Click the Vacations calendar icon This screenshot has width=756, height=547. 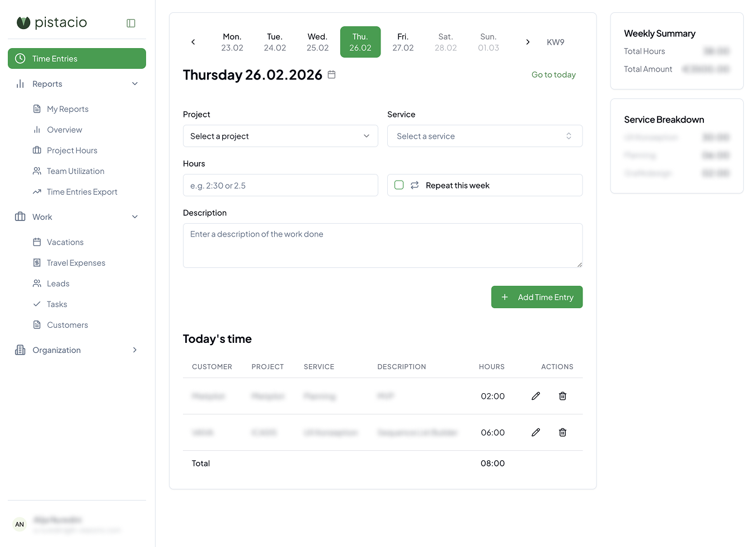click(36, 242)
